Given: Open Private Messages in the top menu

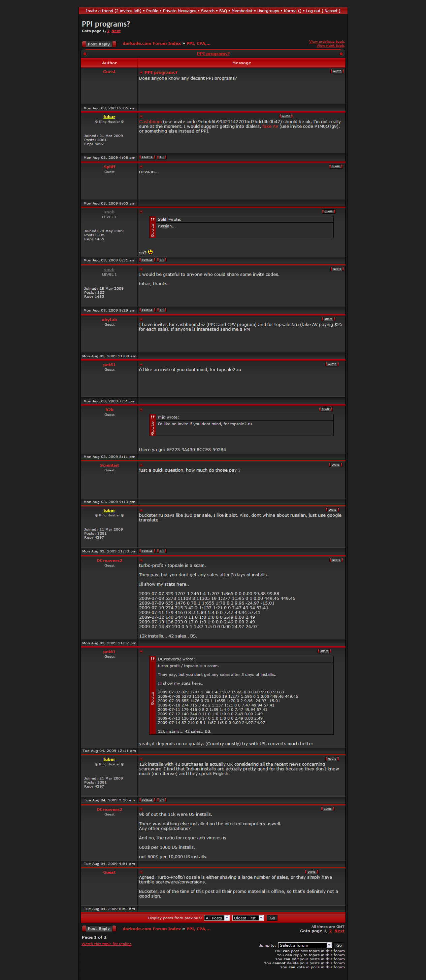Looking at the screenshot, I should pyautogui.click(x=179, y=11).
